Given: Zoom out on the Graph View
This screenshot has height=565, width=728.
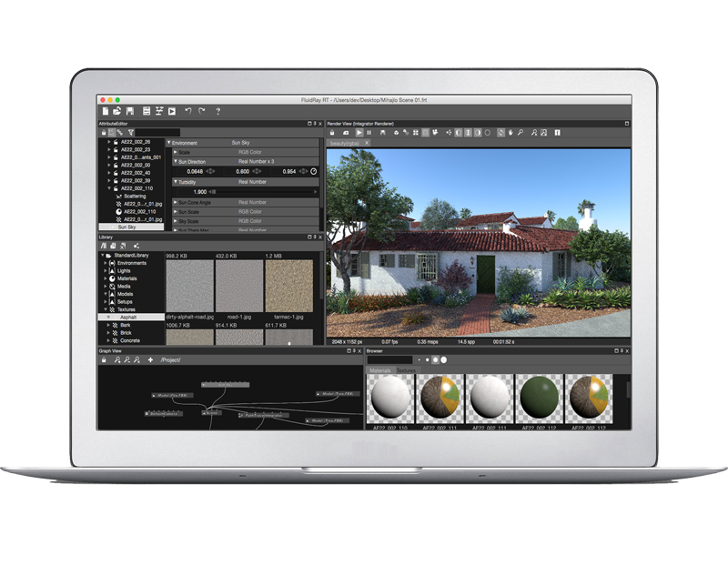Looking at the screenshot, I should pos(127,359).
